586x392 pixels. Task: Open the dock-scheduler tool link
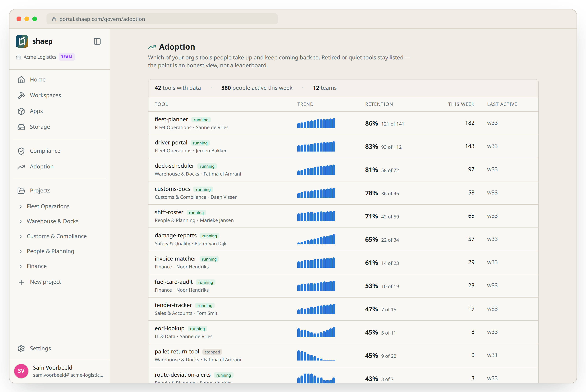(x=174, y=166)
